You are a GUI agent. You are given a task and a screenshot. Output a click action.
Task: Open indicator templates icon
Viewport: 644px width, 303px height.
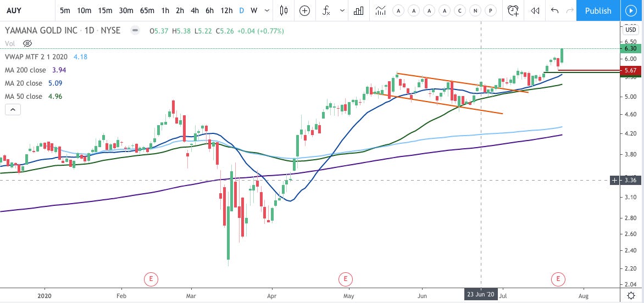pos(381,10)
